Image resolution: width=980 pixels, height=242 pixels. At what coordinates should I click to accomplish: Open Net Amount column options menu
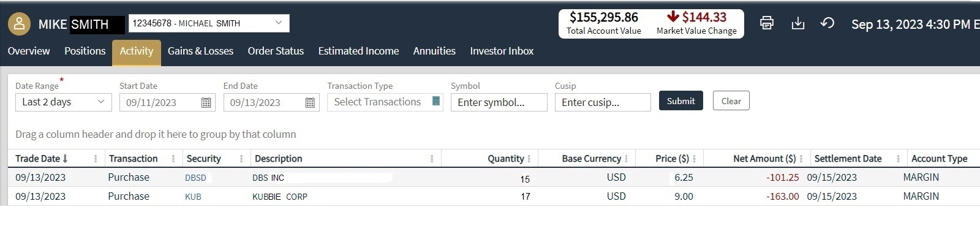tap(801, 159)
